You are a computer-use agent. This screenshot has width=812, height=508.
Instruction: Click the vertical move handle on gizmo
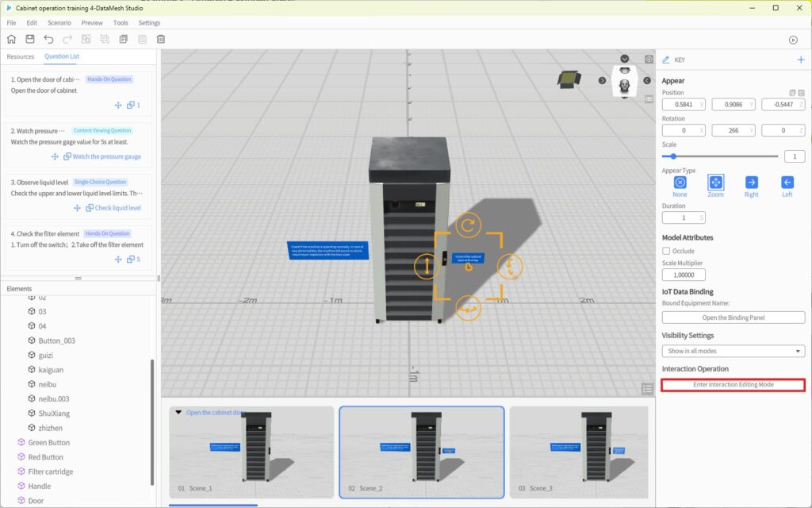(x=427, y=266)
